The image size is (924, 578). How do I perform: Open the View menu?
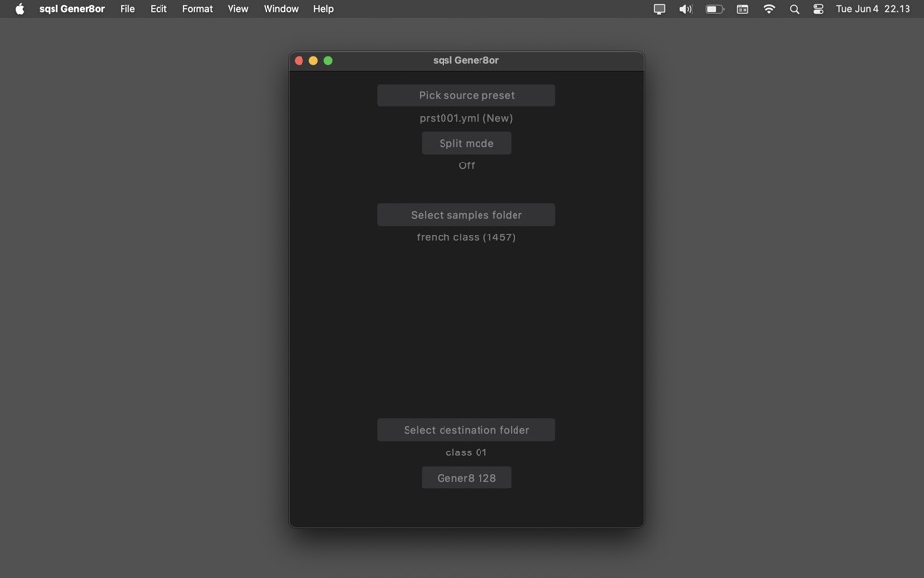point(238,9)
